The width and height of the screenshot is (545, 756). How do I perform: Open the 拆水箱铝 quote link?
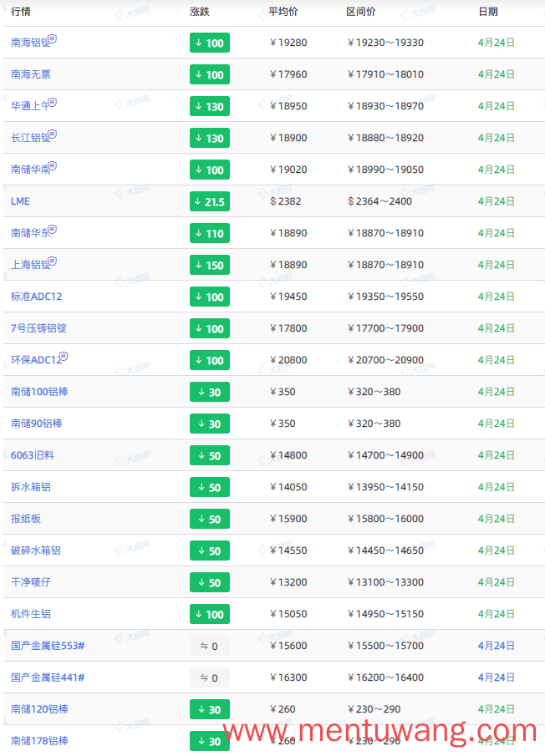(x=30, y=487)
